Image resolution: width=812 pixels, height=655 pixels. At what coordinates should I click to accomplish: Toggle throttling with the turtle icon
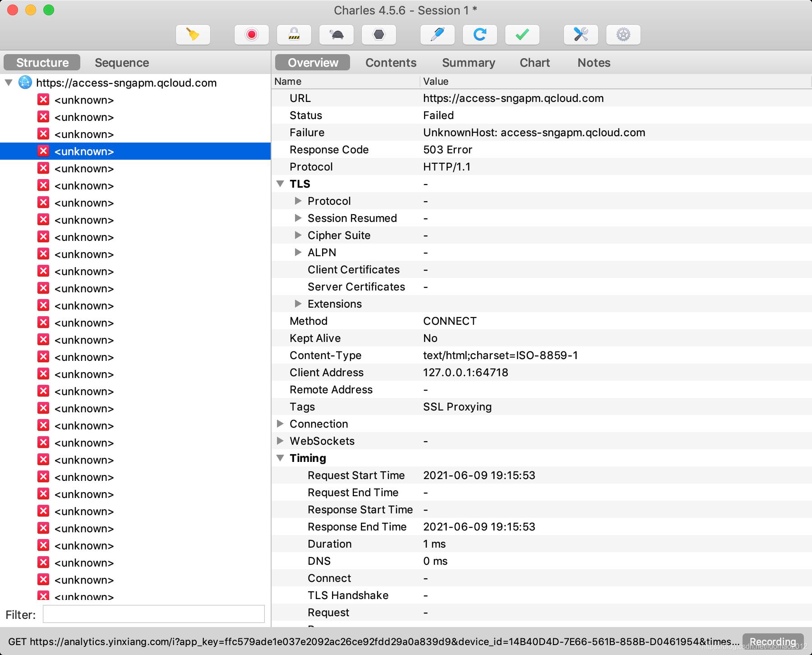337,35
